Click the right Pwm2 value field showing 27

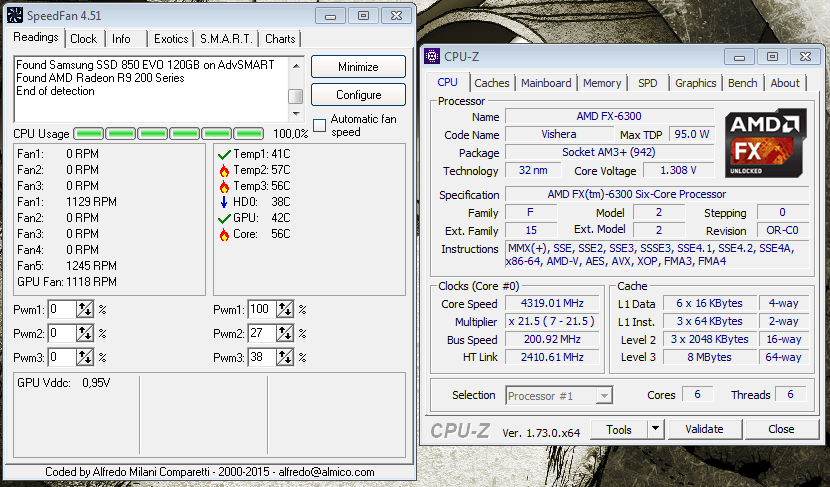pos(262,333)
